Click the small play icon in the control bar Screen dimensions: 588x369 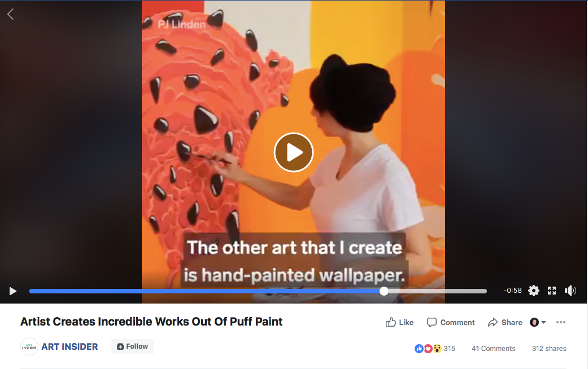tap(13, 291)
